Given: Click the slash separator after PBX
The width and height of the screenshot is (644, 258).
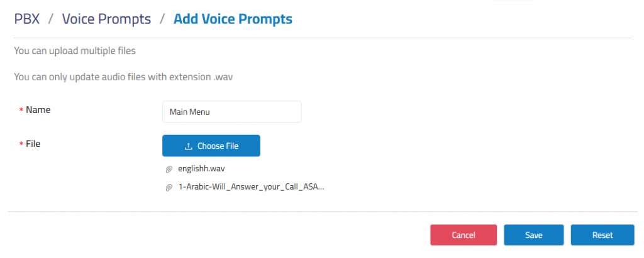Looking at the screenshot, I should point(51,19).
